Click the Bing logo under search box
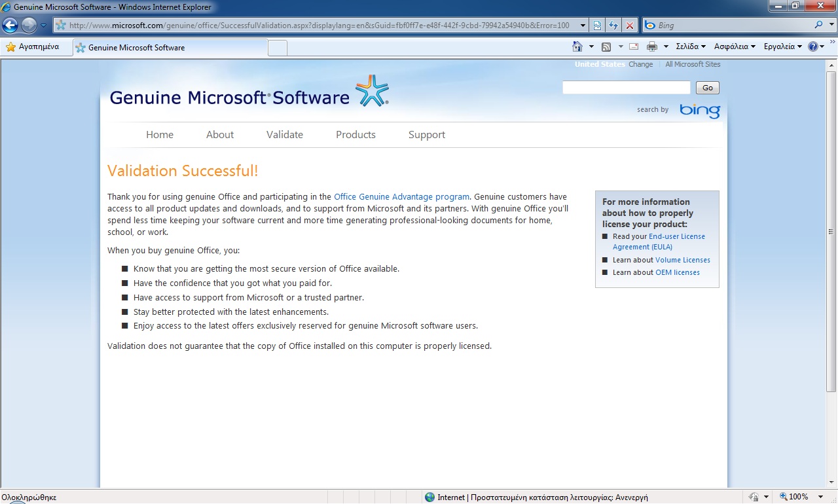The height and width of the screenshot is (504, 838). (x=699, y=110)
